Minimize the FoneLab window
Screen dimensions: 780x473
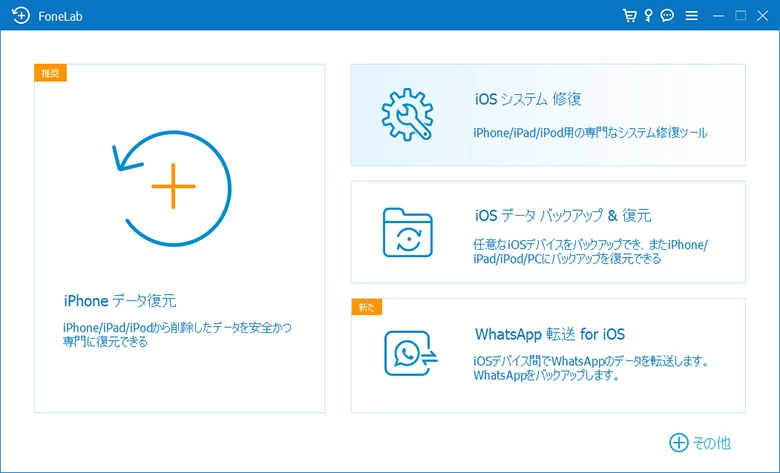[x=719, y=16]
